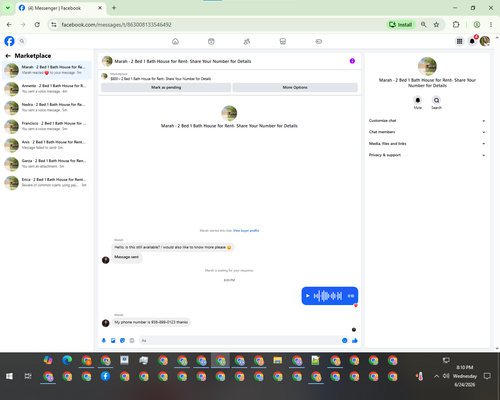
Task: Open the emoji picker in message box
Action: coord(345,340)
